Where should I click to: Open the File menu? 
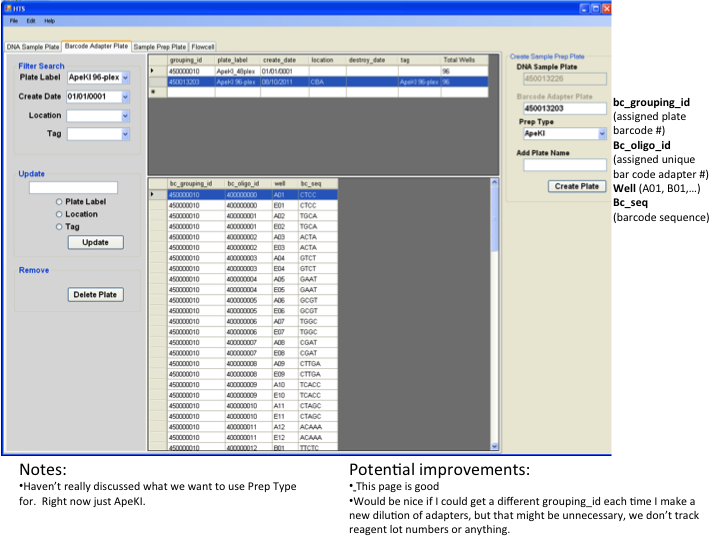(14, 21)
